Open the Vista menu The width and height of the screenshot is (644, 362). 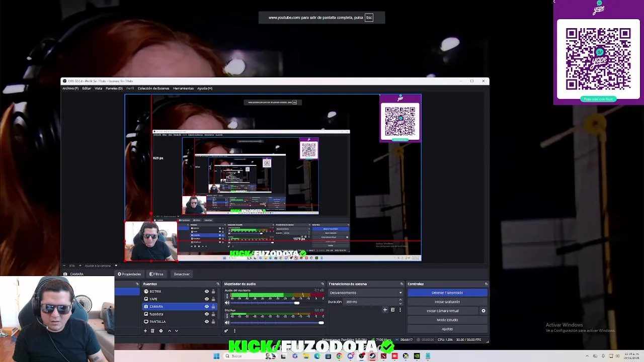click(98, 88)
